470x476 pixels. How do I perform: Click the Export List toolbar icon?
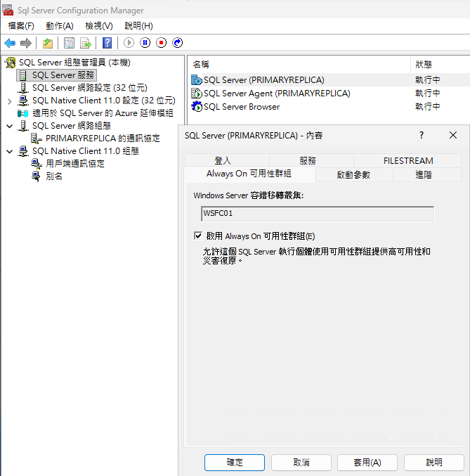pyautogui.click(x=85, y=43)
